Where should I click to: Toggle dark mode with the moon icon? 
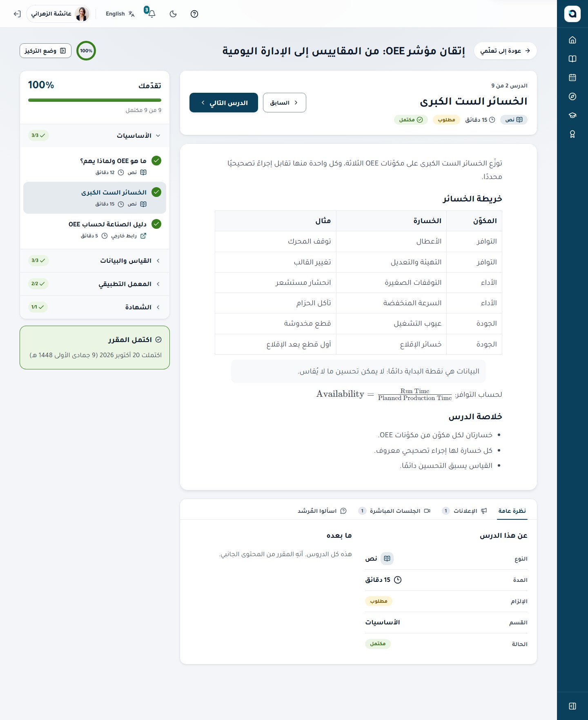click(x=173, y=14)
